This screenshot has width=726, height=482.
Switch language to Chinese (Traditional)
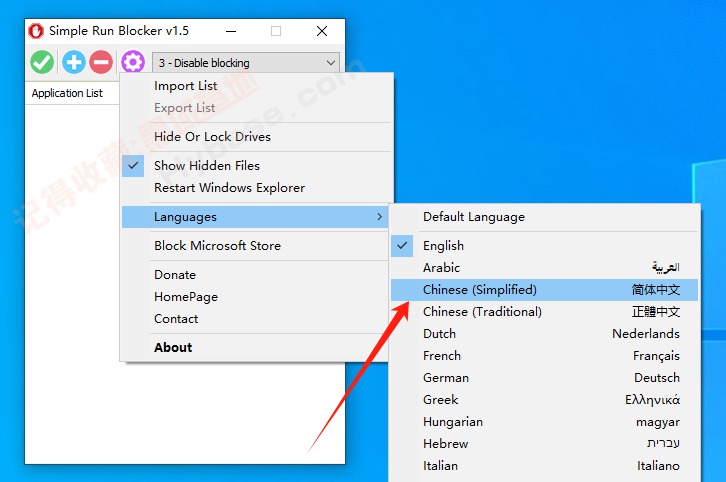pyautogui.click(x=544, y=312)
